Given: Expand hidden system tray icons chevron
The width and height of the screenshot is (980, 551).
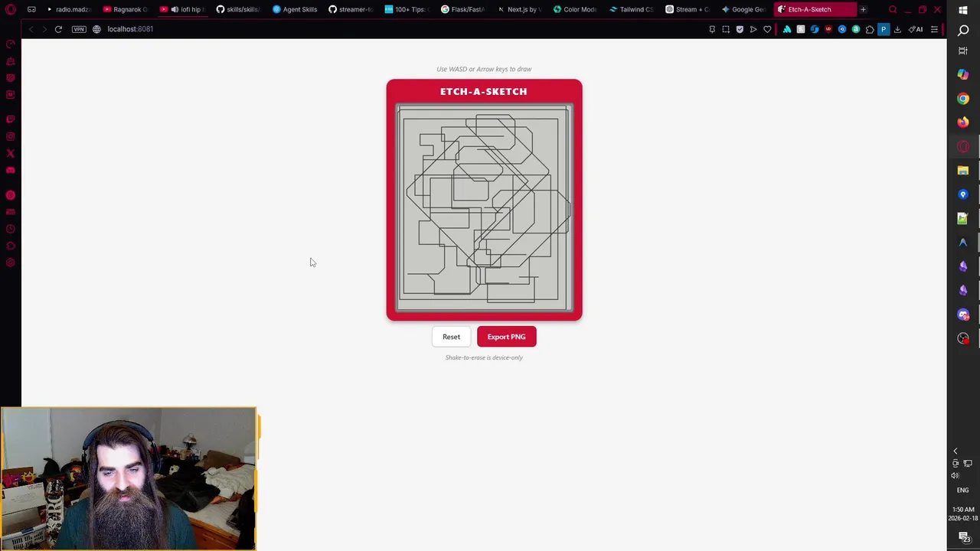Looking at the screenshot, I should pyautogui.click(x=955, y=452).
